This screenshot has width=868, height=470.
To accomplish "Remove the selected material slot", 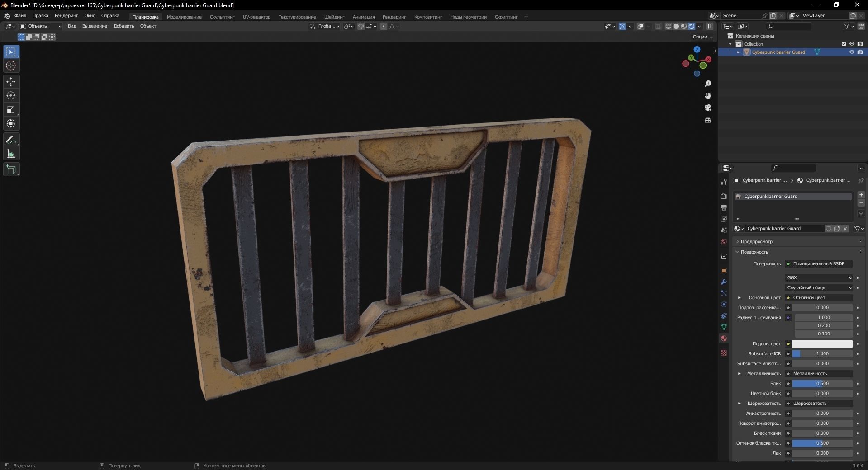I will (x=861, y=203).
